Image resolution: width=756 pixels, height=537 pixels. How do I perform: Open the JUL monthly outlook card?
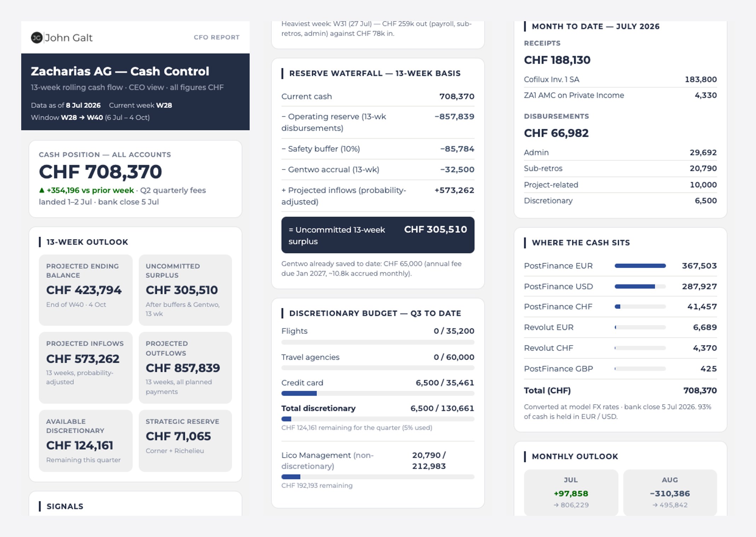point(571,492)
